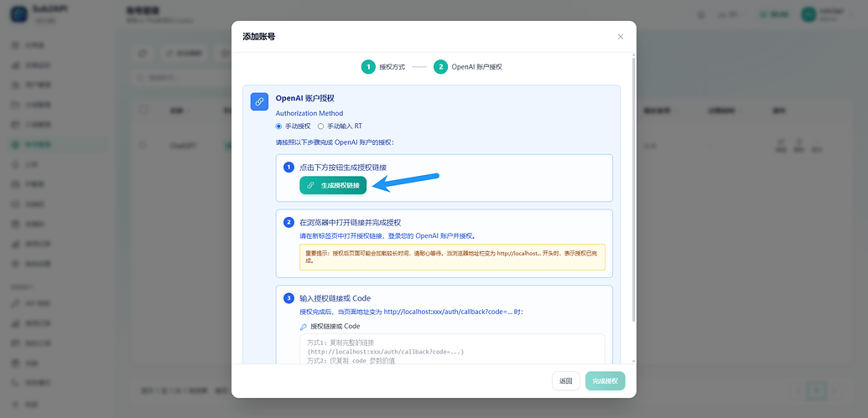Click the scrollbar down arrow in dialog
Viewport: 868px width, 418px height.
pos(634,361)
